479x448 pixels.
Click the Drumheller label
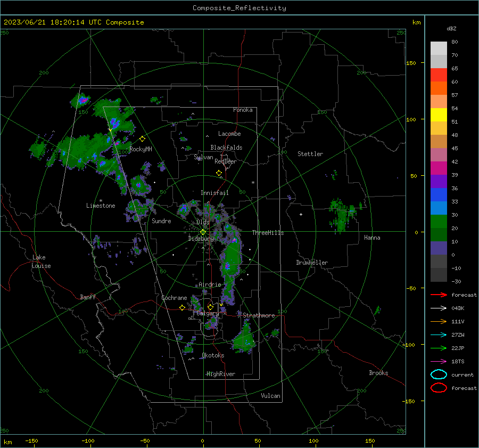pyautogui.click(x=312, y=263)
